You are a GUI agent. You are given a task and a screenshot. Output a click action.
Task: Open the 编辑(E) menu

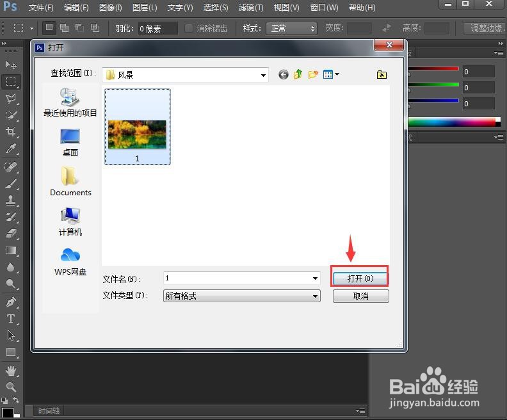click(x=76, y=8)
